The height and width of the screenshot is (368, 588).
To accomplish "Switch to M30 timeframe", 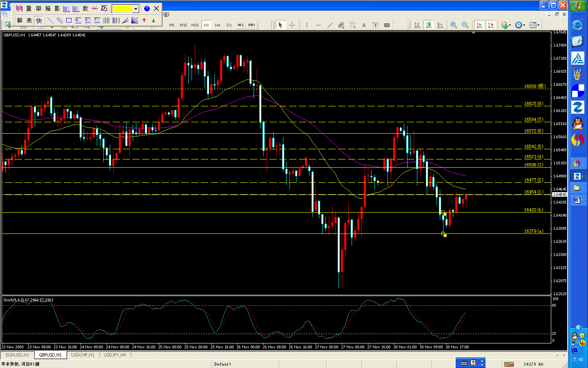I will pyautogui.click(x=195, y=25).
